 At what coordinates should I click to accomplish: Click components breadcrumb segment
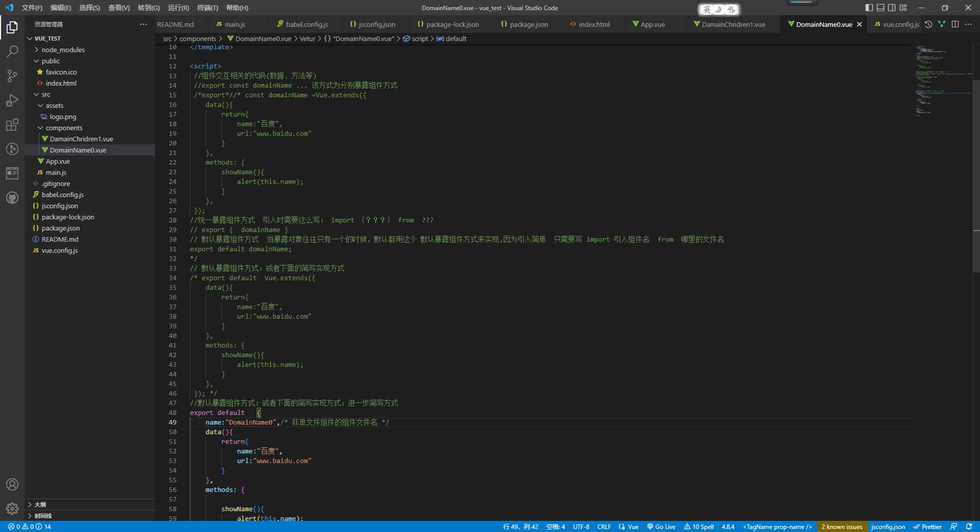tap(198, 39)
